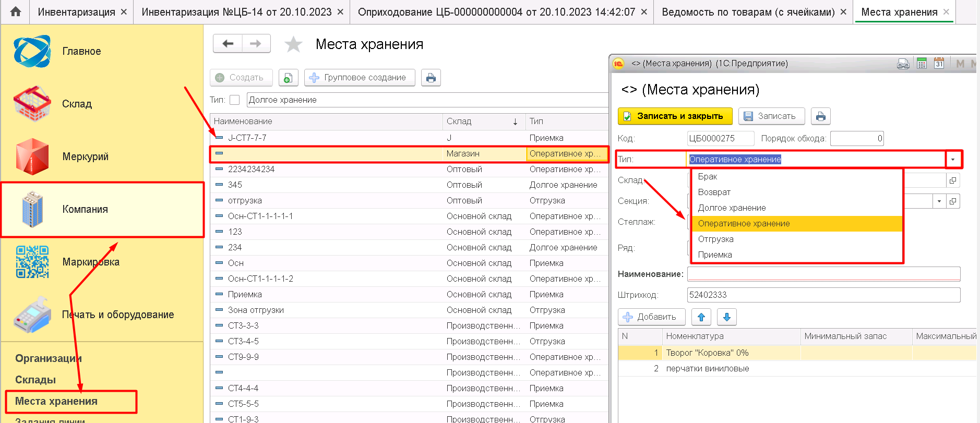Viewport: 980px width, 423px height.
Task: Choose Оперативное хранение in the dropdown list
Action: click(x=797, y=224)
